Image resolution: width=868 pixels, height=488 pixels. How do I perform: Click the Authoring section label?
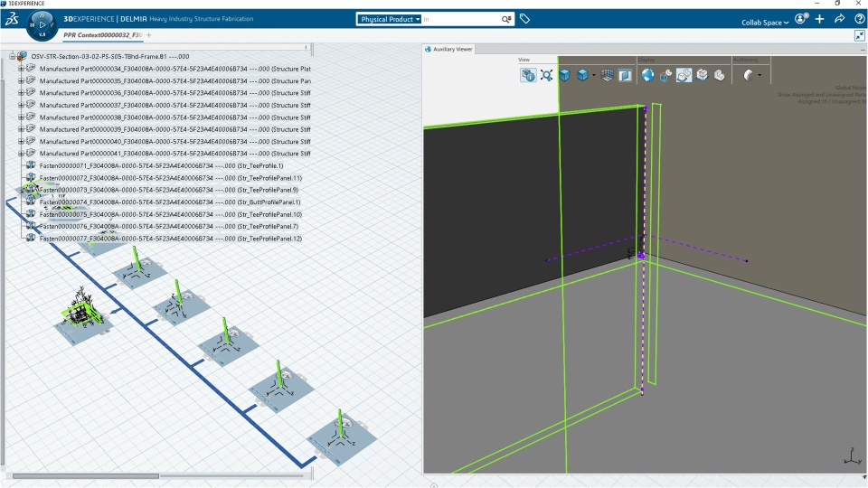point(745,60)
